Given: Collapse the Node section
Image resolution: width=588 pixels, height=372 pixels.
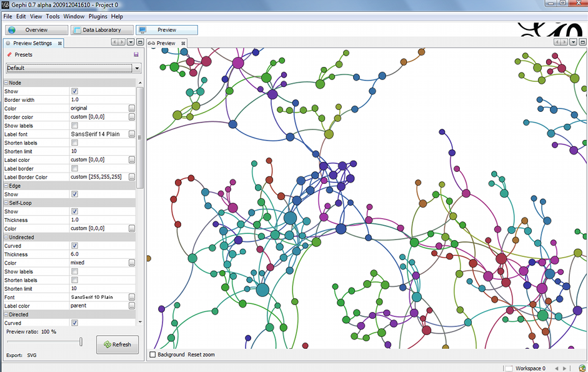Looking at the screenshot, I should point(6,83).
